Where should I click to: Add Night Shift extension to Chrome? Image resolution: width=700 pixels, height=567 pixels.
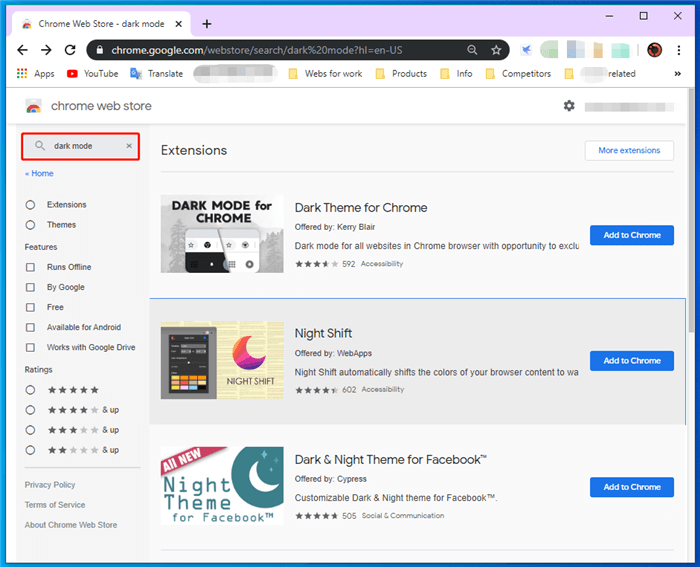632,361
